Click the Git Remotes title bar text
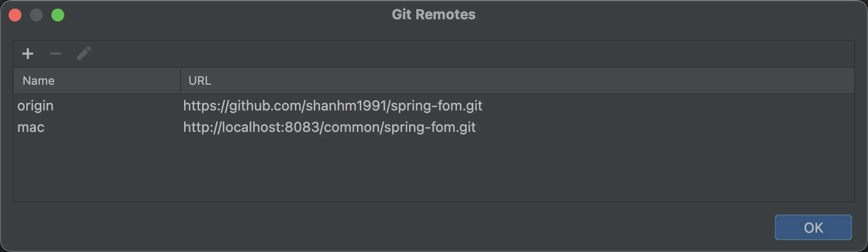Viewport: 868px width, 252px height. click(x=433, y=14)
